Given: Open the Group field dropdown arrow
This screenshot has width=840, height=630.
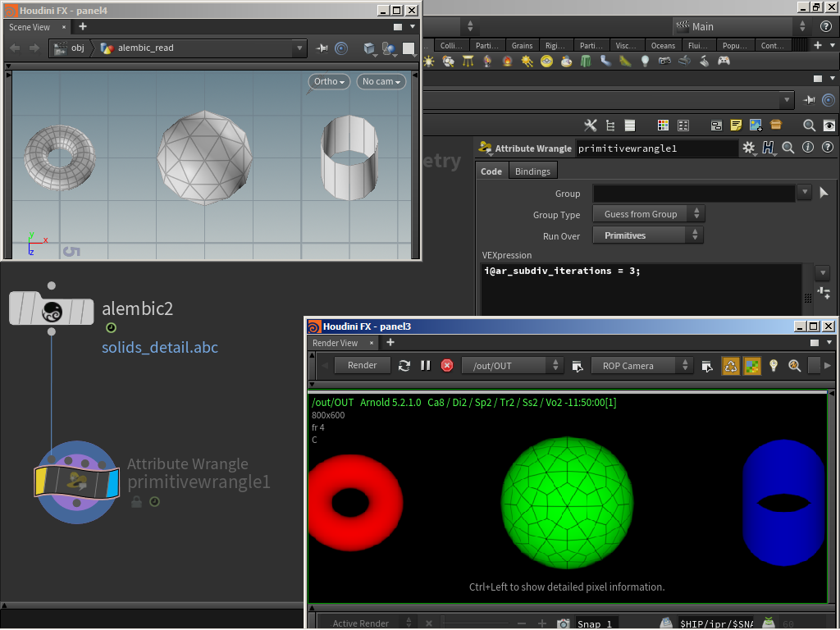Looking at the screenshot, I should 804,192.
